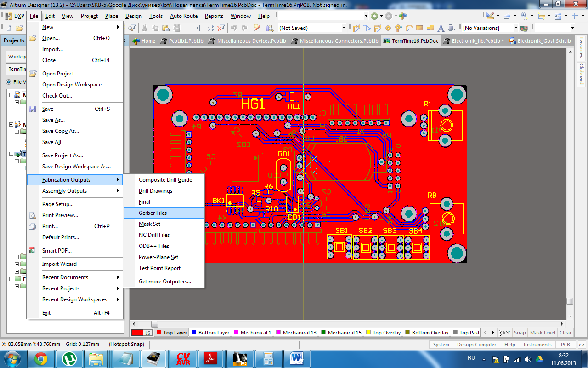Image resolution: width=588 pixels, height=368 pixels.
Task: Click the Move selection cross-arrows icon
Action: [x=199, y=28]
